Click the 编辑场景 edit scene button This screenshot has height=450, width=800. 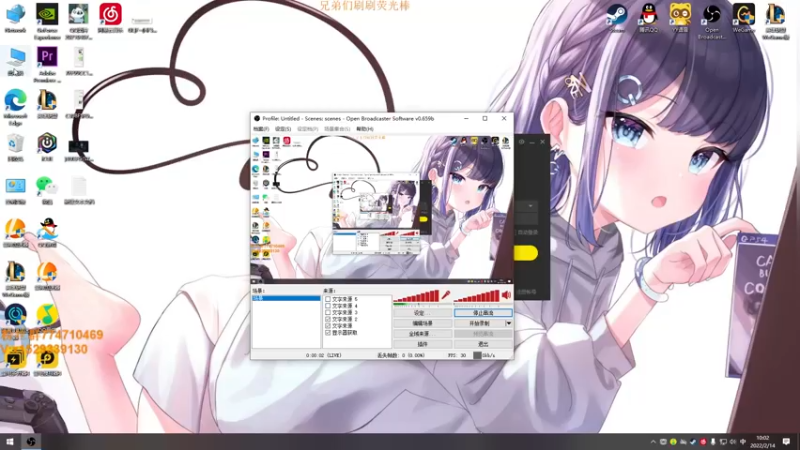coord(422,323)
